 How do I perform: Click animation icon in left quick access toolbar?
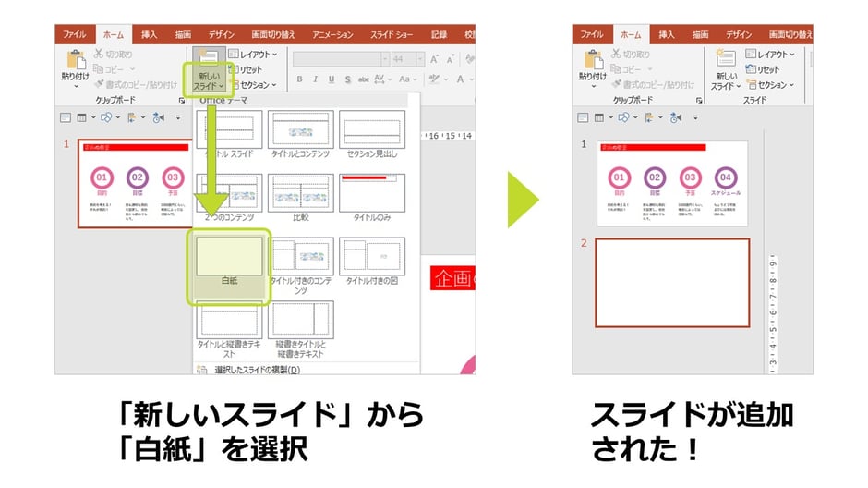coord(158,117)
